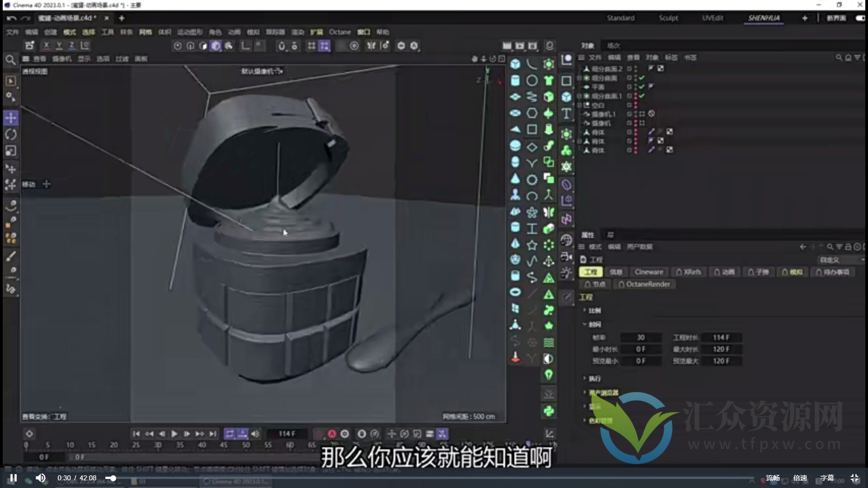Click the visibility dot next to 空白 object
The width and height of the screenshot is (868, 488).
pyautogui.click(x=636, y=105)
